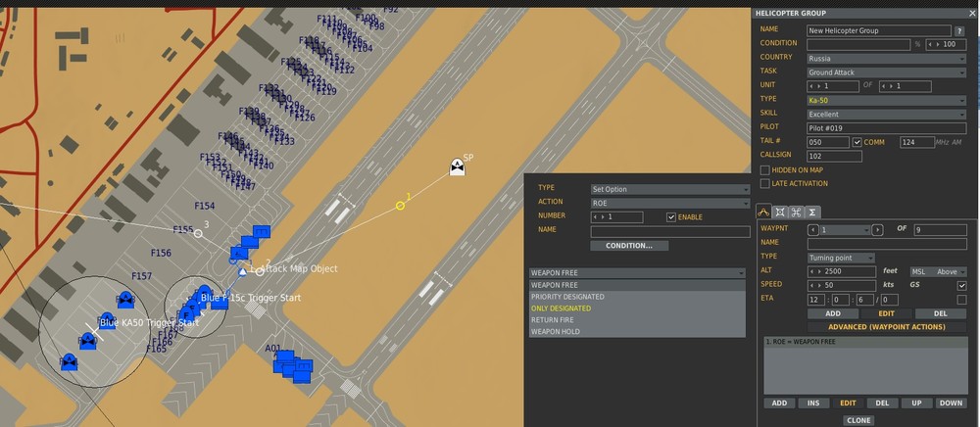The width and height of the screenshot is (980, 427).
Task: Select the SP helicopter start point on map
Action: click(x=457, y=166)
